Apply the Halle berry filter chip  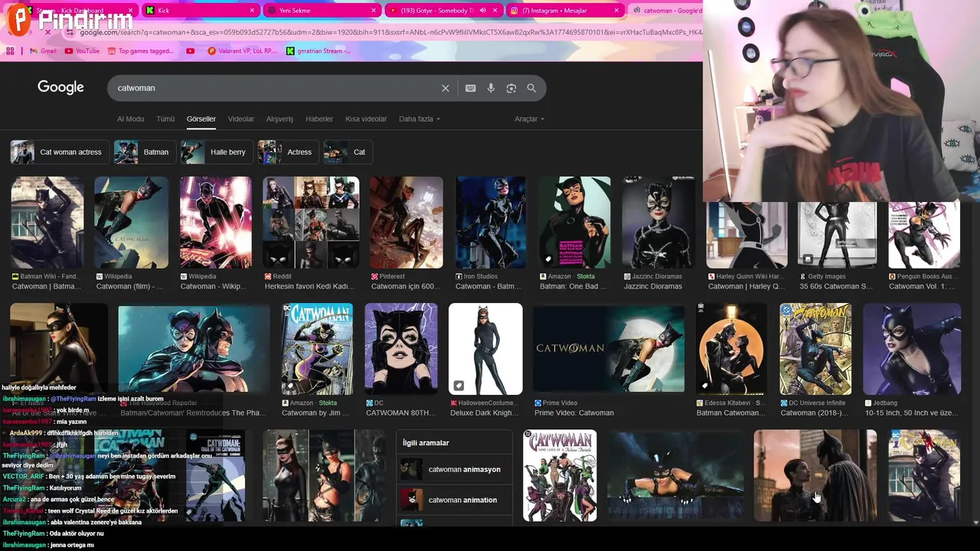tap(217, 152)
